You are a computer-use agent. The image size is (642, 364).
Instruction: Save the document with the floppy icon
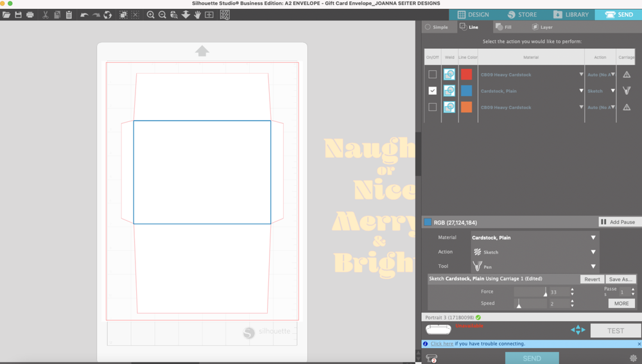tap(18, 15)
